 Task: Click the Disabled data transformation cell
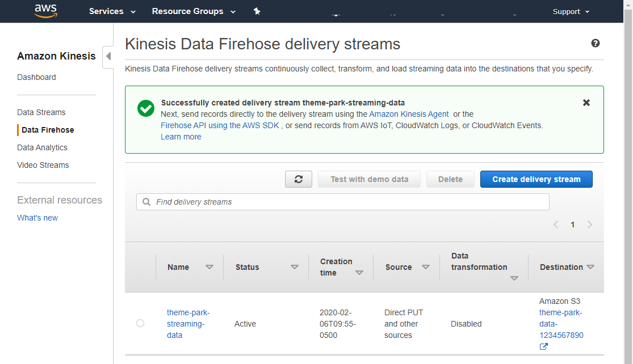click(x=466, y=324)
